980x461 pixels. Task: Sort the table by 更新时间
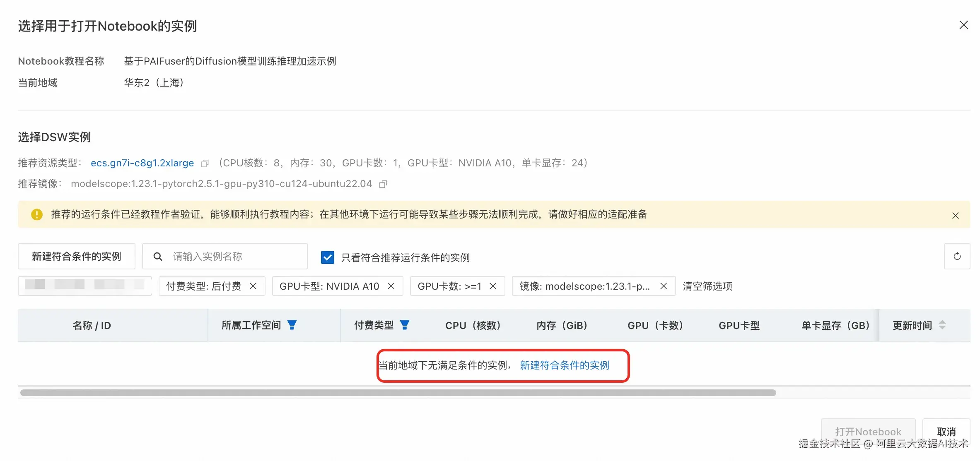coord(942,325)
